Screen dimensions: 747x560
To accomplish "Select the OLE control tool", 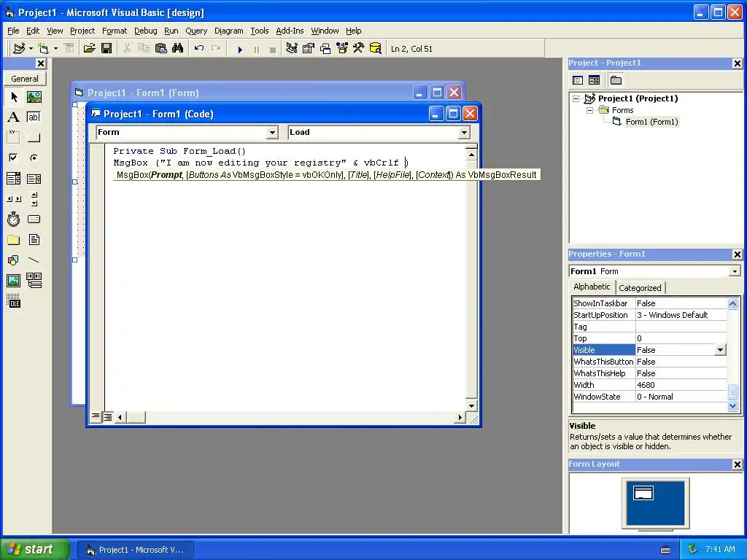I will click(14, 301).
